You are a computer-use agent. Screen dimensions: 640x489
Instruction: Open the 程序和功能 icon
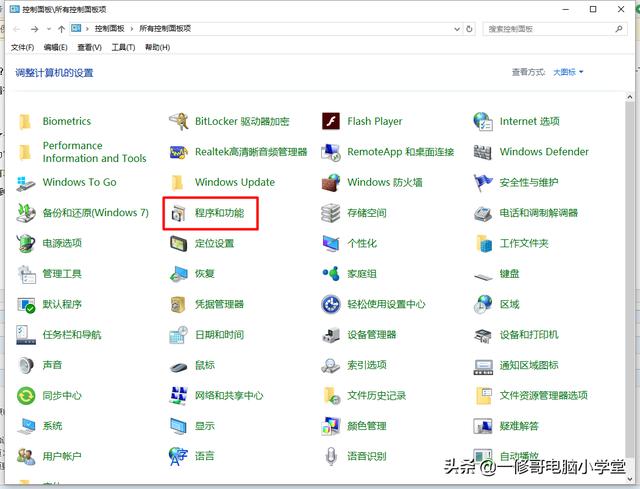coord(178,213)
